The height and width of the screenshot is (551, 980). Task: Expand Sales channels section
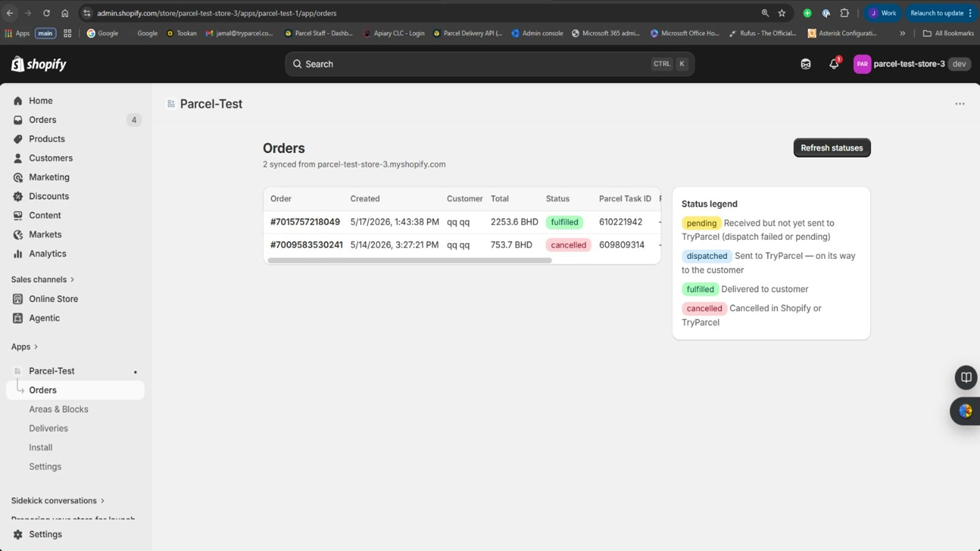pyautogui.click(x=42, y=280)
